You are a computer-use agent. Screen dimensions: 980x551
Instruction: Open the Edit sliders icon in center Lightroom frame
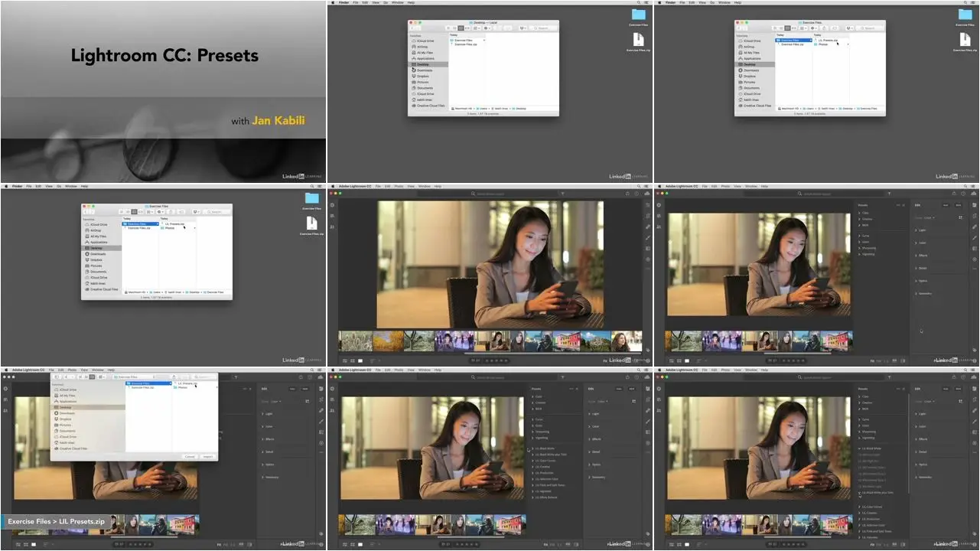647,205
